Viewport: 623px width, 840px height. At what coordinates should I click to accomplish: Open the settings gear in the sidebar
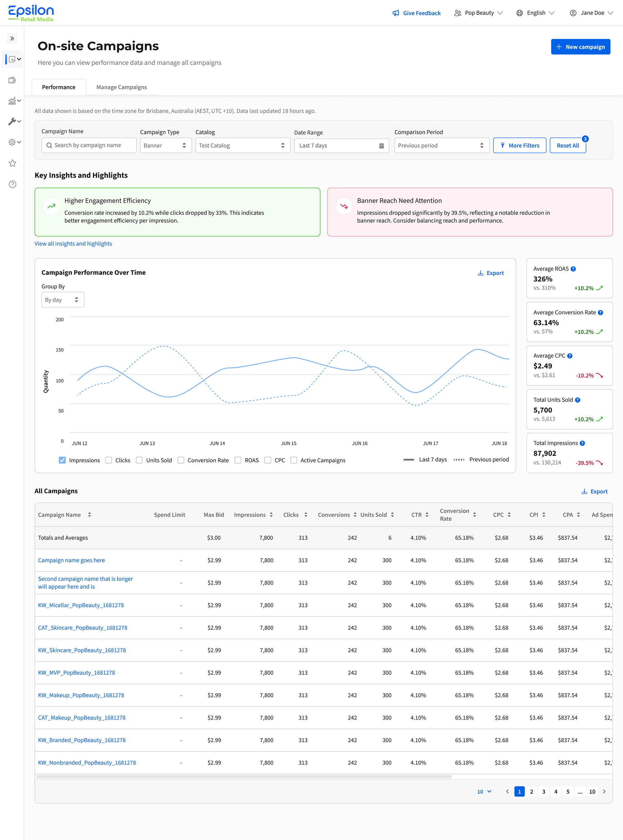coord(12,142)
